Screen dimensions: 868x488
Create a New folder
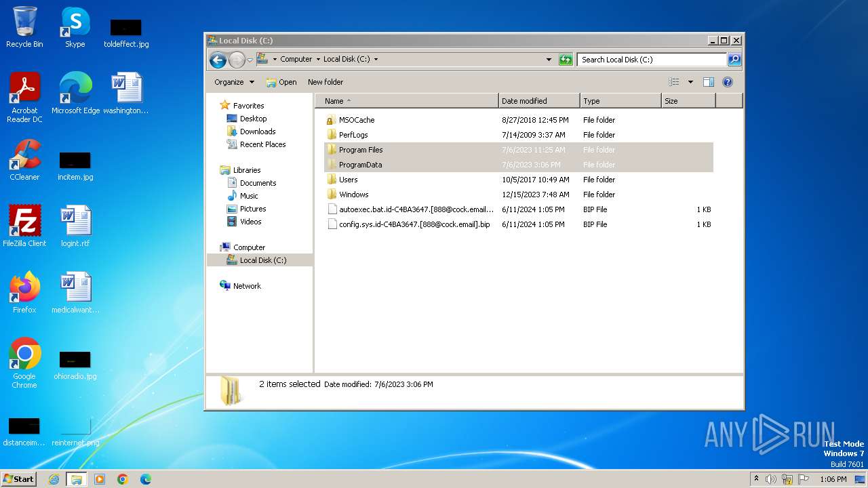pyautogui.click(x=325, y=82)
